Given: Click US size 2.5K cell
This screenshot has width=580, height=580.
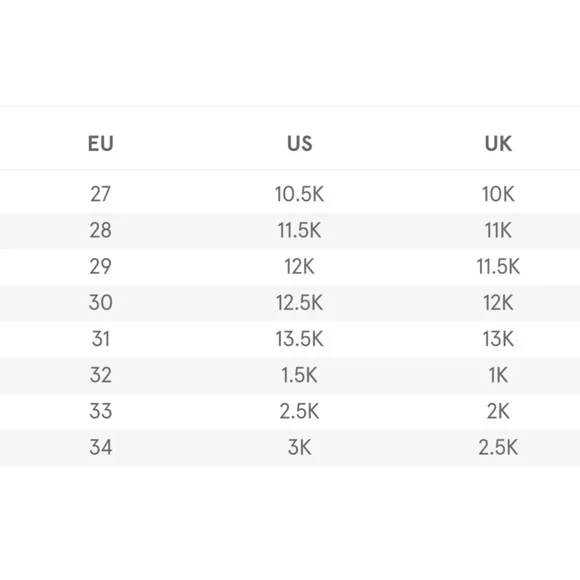Looking at the screenshot, I should (x=300, y=411).
